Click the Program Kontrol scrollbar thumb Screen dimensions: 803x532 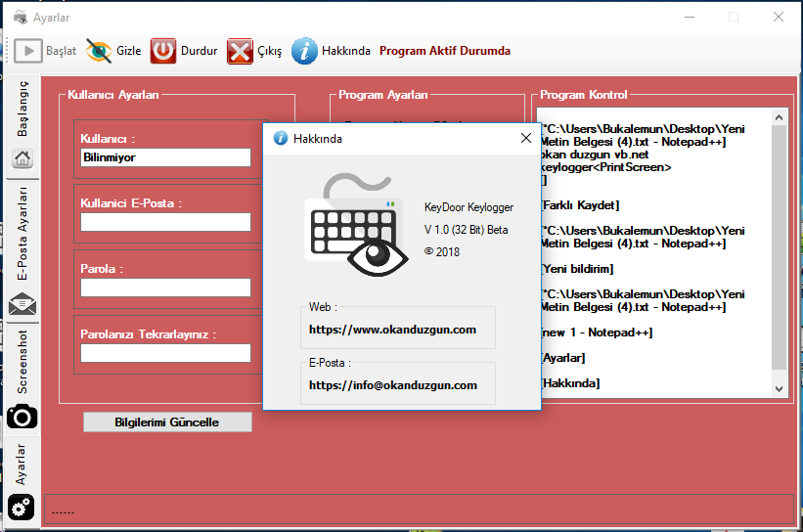point(779,247)
